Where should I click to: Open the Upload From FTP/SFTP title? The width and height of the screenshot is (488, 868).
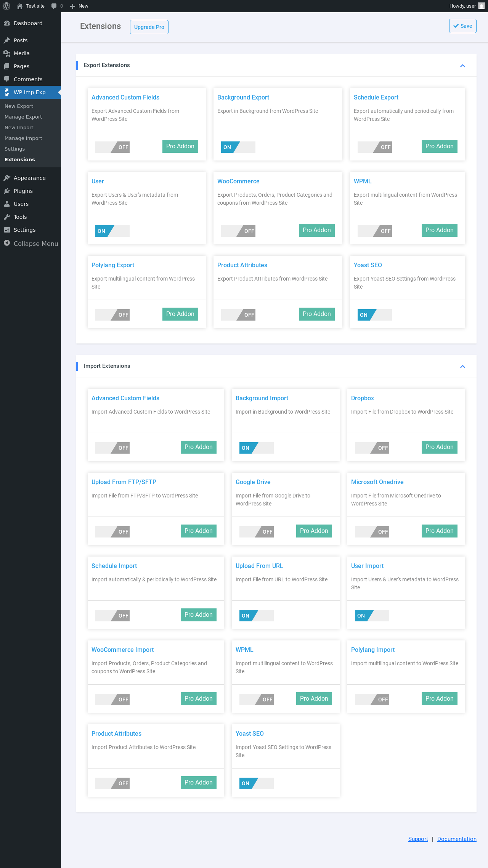[x=124, y=482]
